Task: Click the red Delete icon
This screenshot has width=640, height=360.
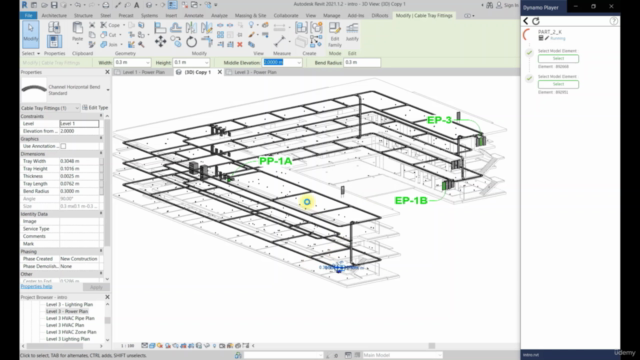Action: [x=240, y=44]
